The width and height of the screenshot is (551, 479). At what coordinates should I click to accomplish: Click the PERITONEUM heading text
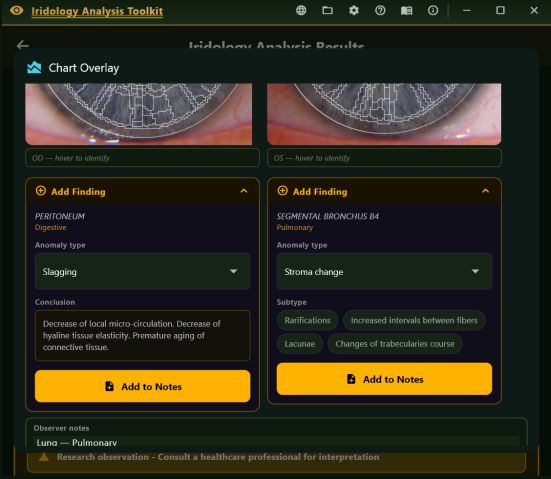click(60, 216)
